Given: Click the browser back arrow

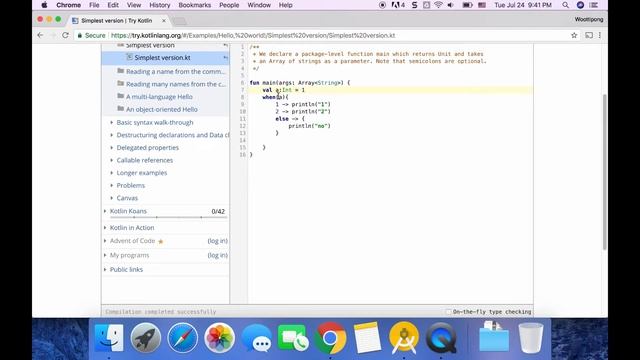Looking at the screenshot, I should pyautogui.click(x=40, y=36).
